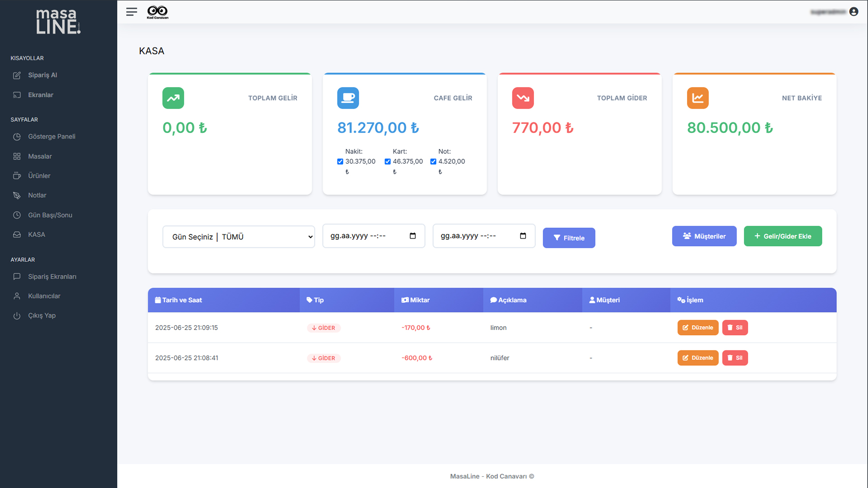
Task: Disable the Not income checkbox
Action: click(x=433, y=161)
